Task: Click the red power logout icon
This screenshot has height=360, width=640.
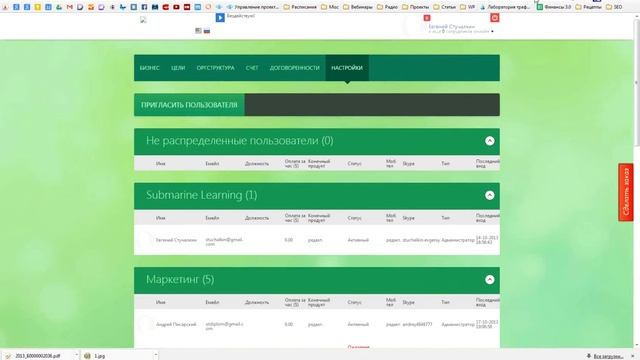Action: (x=494, y=18)
